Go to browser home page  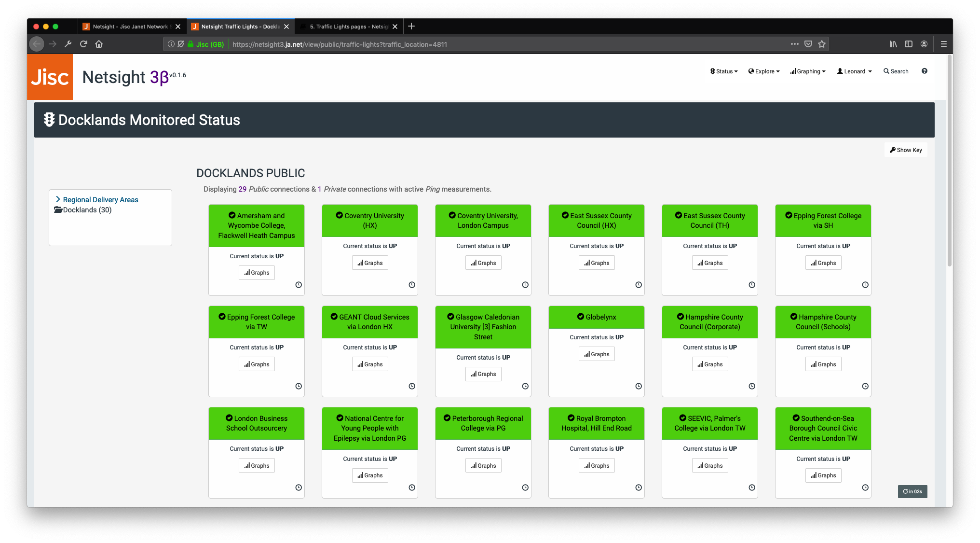(x=99, y=44)
